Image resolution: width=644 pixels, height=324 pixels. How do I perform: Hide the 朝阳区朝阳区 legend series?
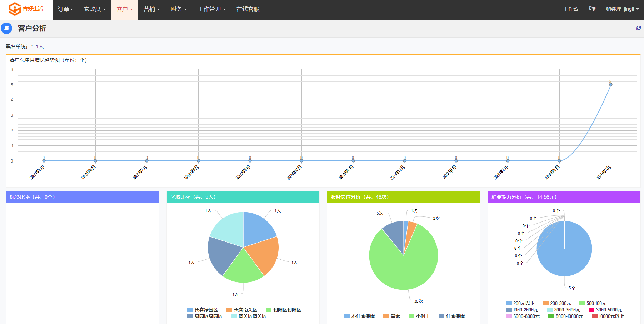(x=283, y=310)
